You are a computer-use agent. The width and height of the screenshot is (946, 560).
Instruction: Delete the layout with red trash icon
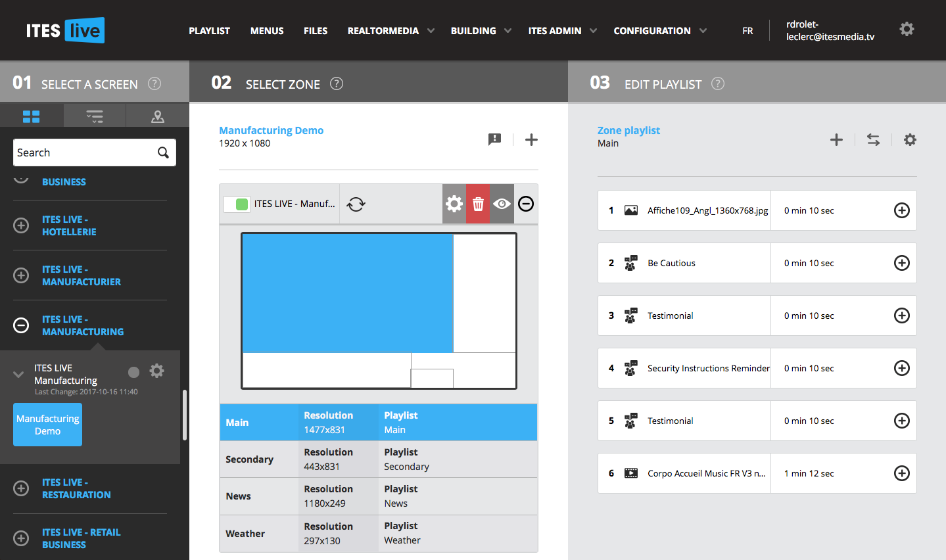click(478, 204)
